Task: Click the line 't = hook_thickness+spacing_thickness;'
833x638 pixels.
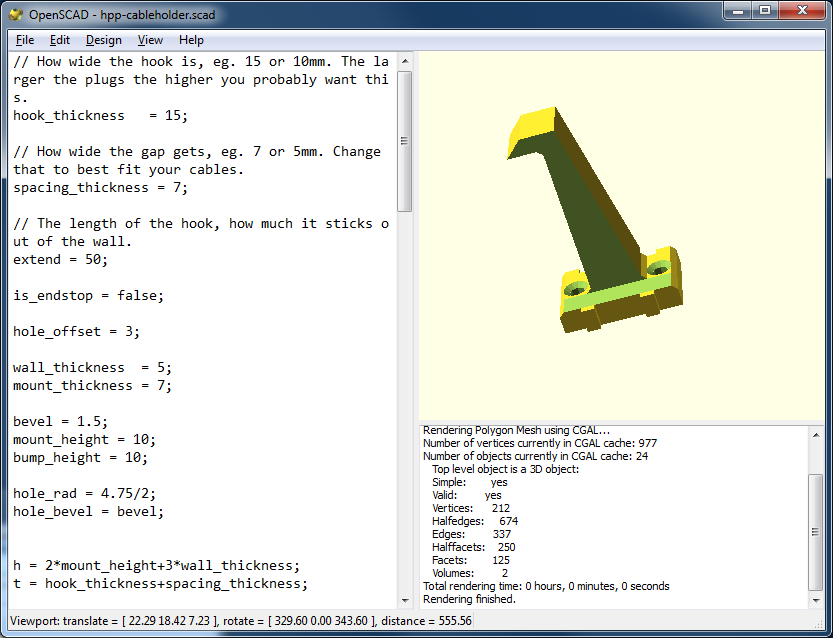Action: tap(160, 583)
